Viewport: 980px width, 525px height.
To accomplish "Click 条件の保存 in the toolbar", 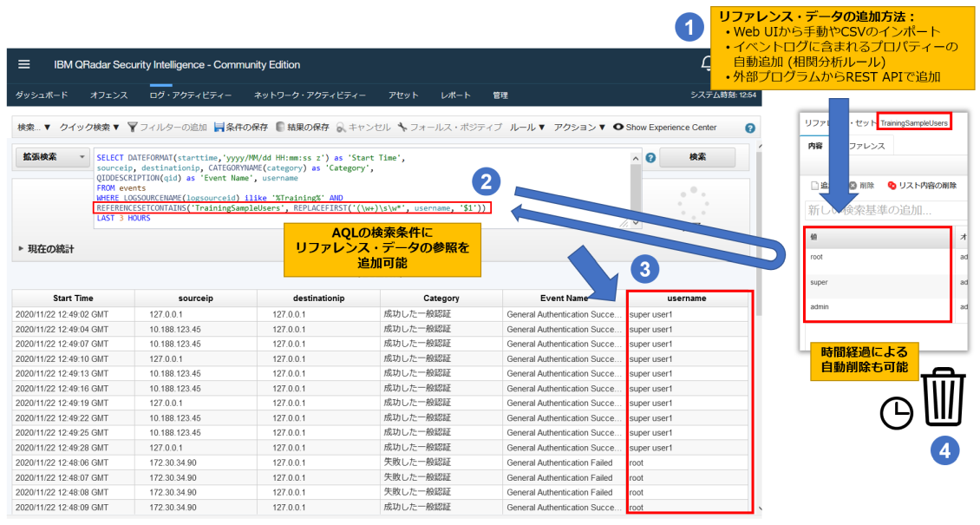I will [x=240, y=127].
